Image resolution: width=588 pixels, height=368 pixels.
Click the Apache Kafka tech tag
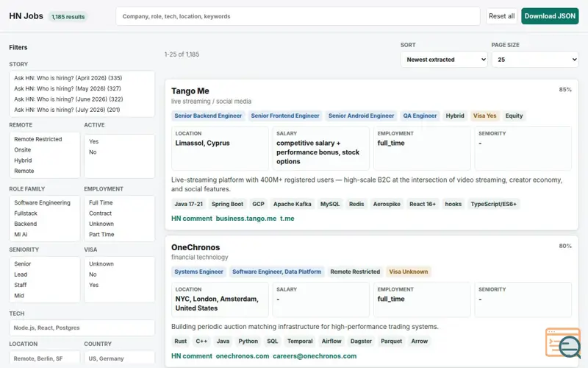292,204
